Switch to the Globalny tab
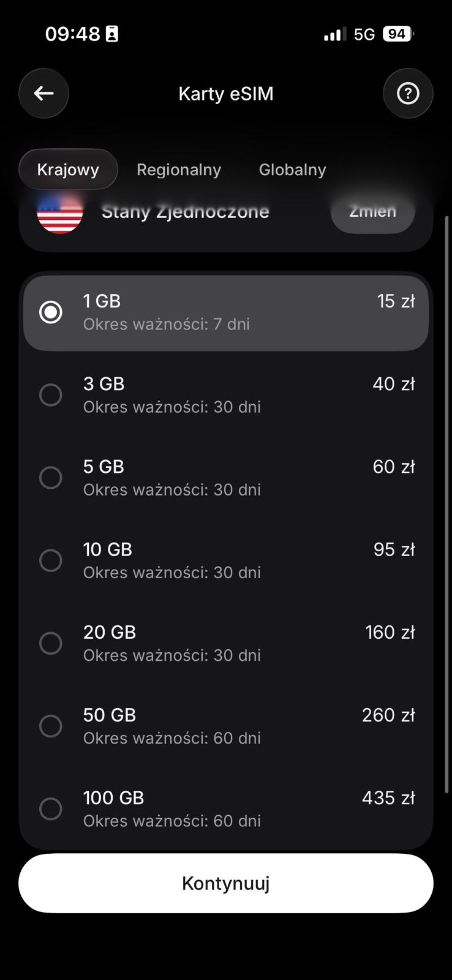The image size is (452, 980). coord(292,170)
